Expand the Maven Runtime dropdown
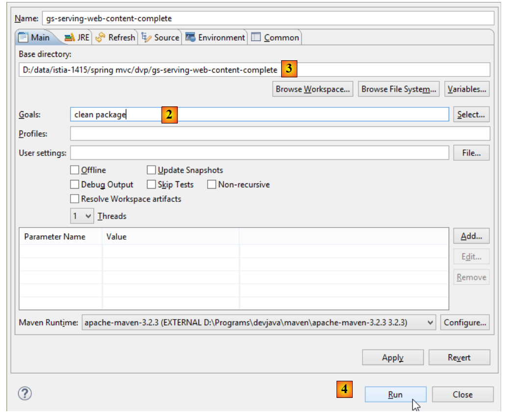Screen dimensions: 507x420 (430, 322)
